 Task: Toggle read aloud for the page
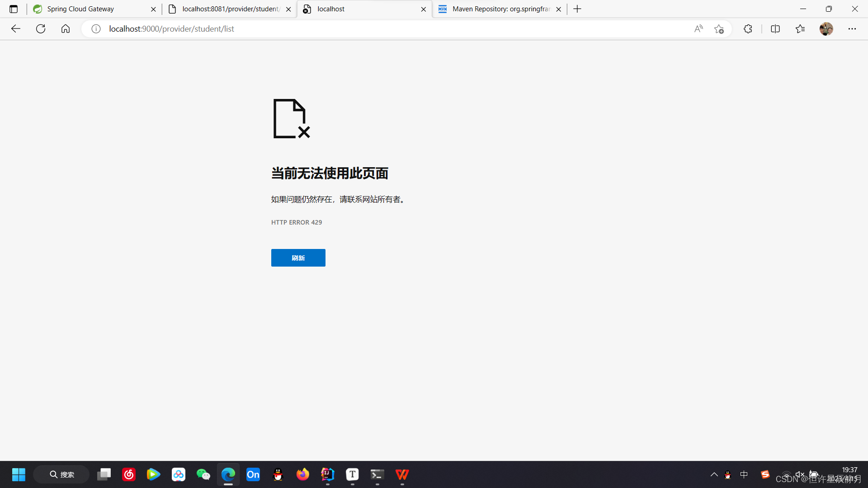point(698,28)
